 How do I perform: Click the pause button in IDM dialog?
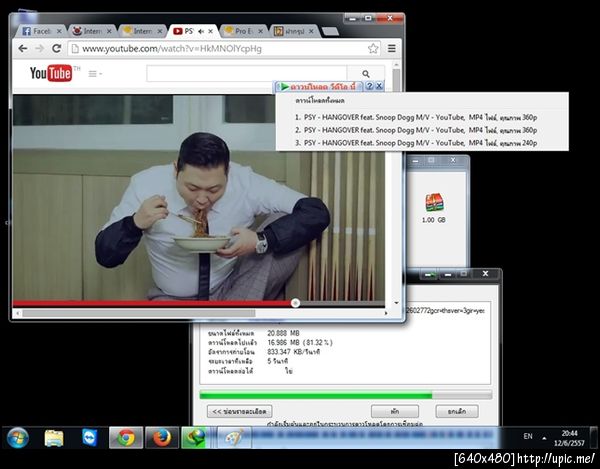[395, 411]
